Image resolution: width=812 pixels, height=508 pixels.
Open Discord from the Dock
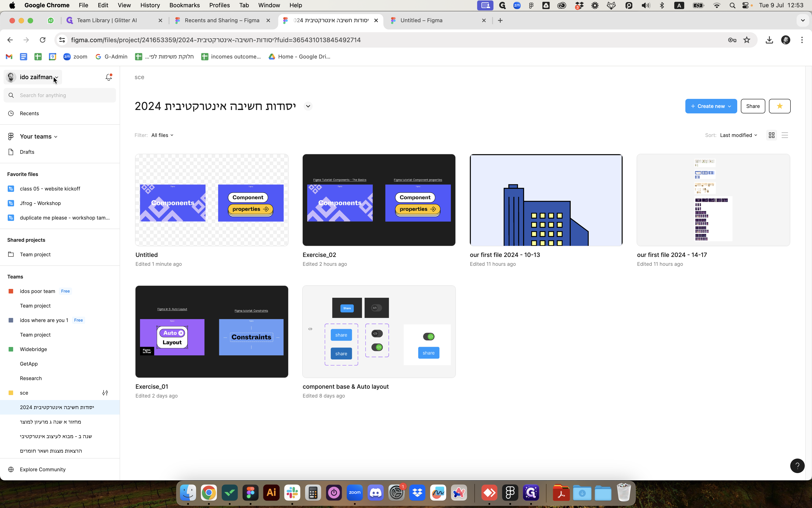[x=375, y=493]
